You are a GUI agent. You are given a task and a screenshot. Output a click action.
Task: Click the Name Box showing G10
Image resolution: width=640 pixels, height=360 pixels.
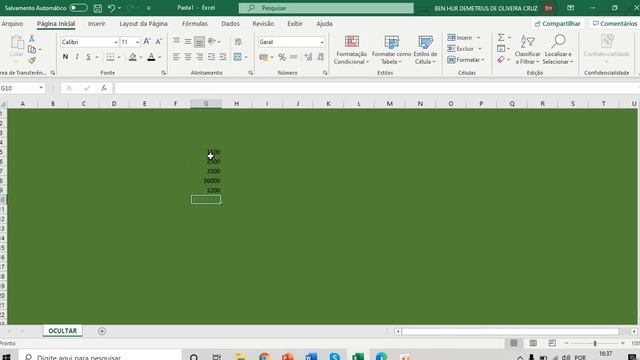tap(19, 88)
